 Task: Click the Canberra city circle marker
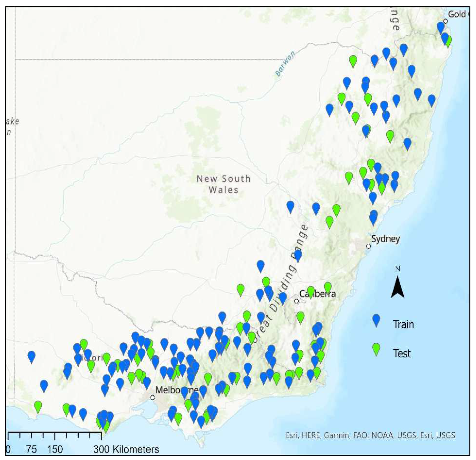296,301
